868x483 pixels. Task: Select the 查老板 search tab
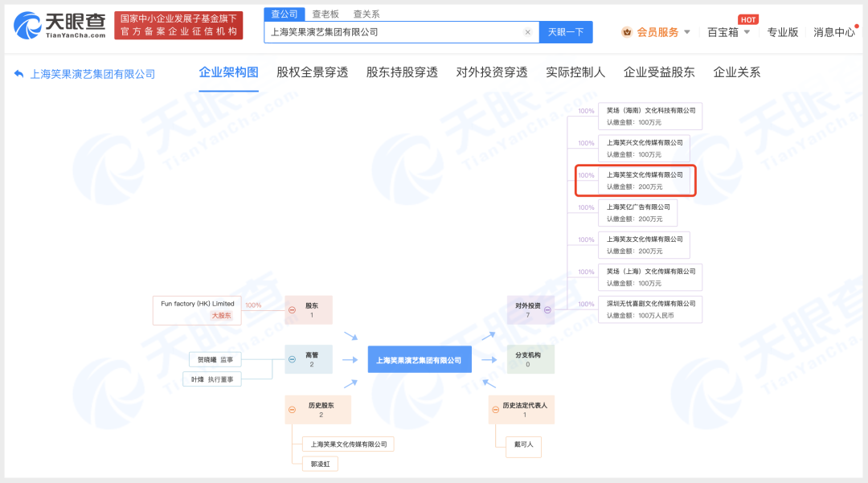pyautogui.click(x=325, y=14)
